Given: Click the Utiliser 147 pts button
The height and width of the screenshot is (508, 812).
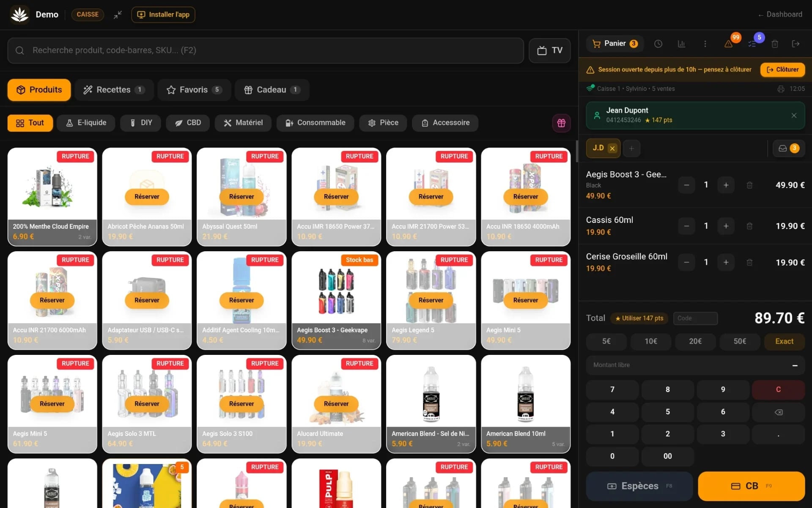Looking at the screenshot, I should point(639,318).
